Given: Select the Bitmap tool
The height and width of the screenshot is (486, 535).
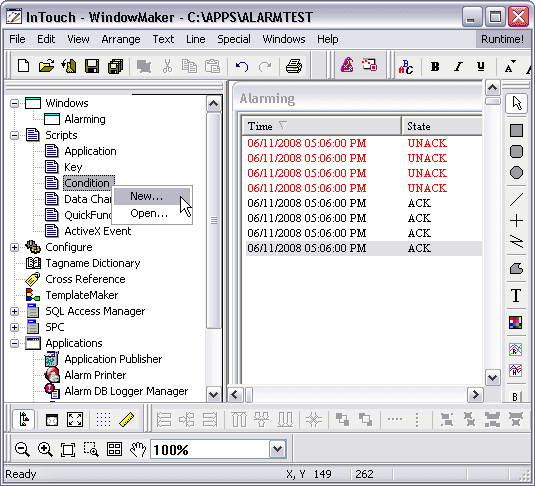Looking at the screenshot, I should pyautogui.click(x=516, y=323).
